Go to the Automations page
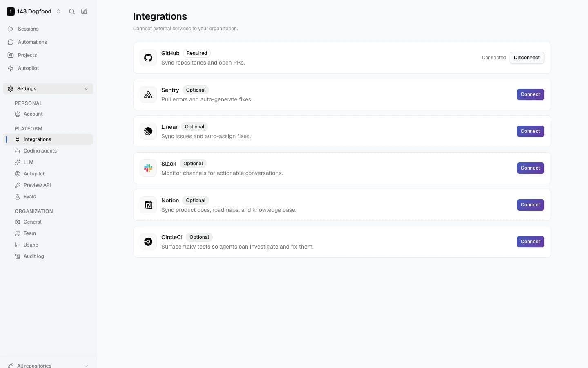 48,42
